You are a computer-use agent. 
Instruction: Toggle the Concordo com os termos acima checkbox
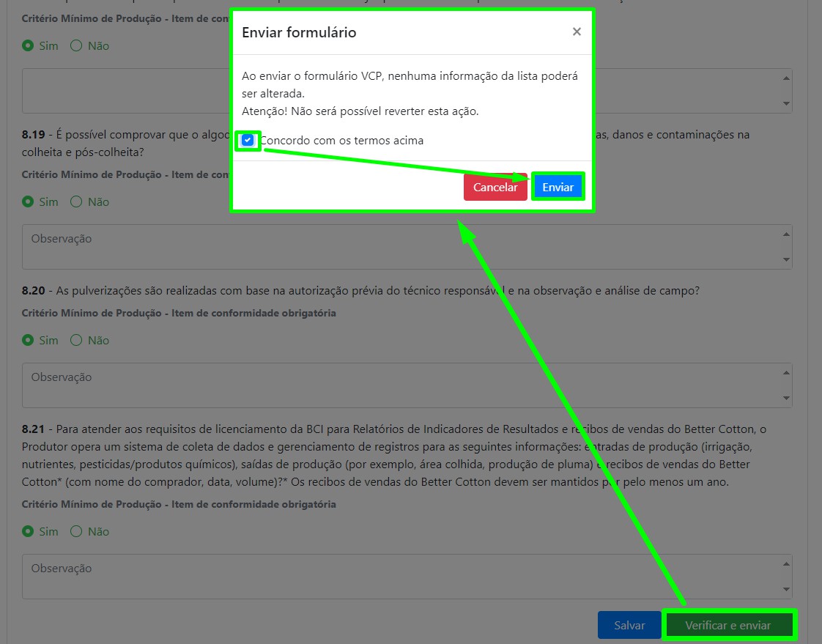coord(248,140)
